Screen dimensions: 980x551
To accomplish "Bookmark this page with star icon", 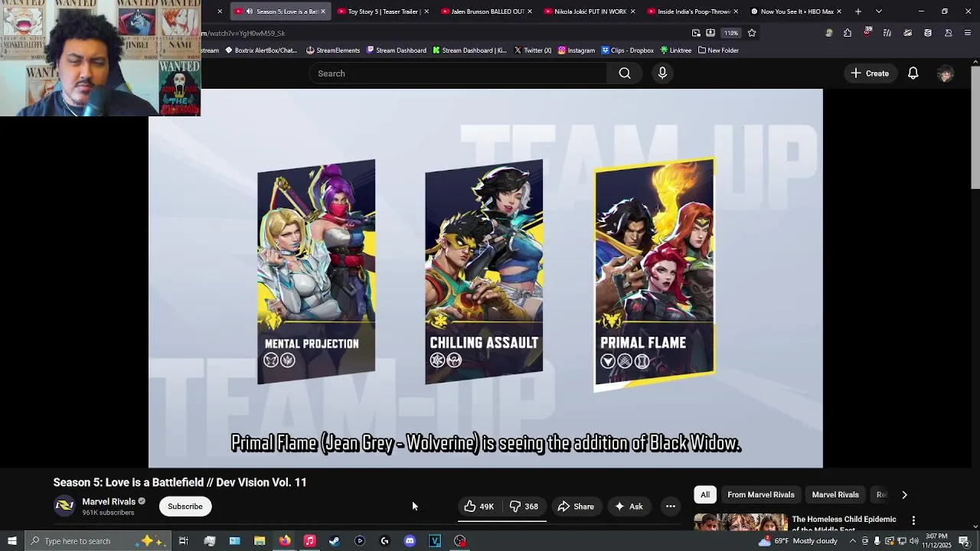I will click(752, 33).
